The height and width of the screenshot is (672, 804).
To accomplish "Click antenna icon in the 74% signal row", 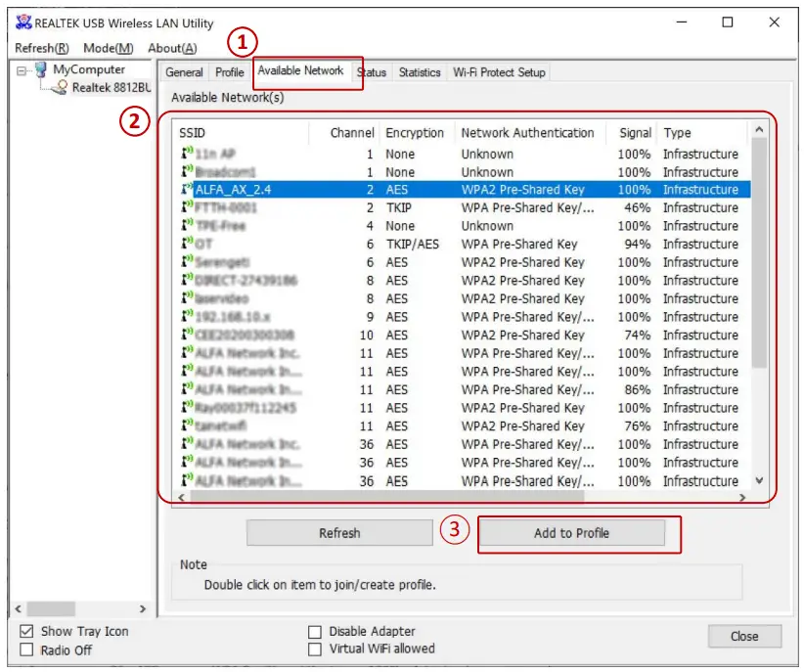I will point(187,335).
